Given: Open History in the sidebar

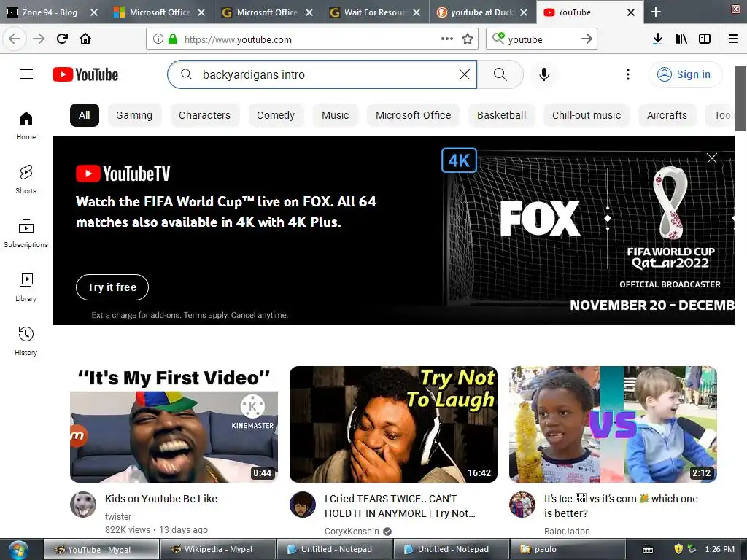Looking at the screenshot, I should (26, 341).
